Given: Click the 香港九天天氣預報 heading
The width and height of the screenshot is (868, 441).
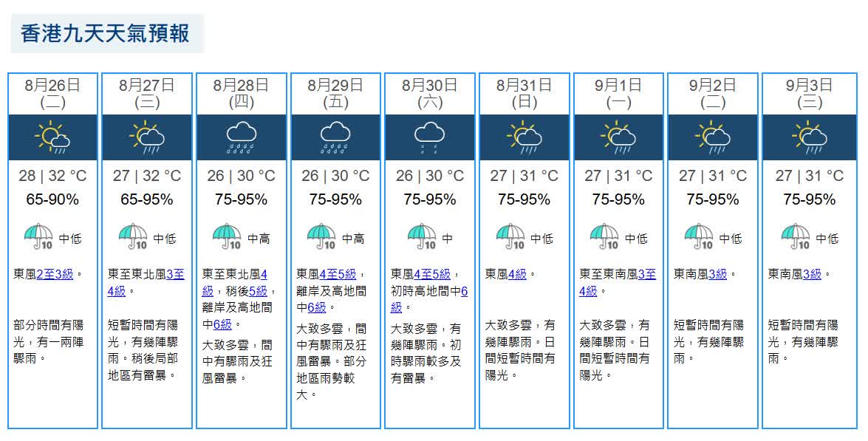Looking at the screenshot, I should pyautogui.click(x=106, y=33).
